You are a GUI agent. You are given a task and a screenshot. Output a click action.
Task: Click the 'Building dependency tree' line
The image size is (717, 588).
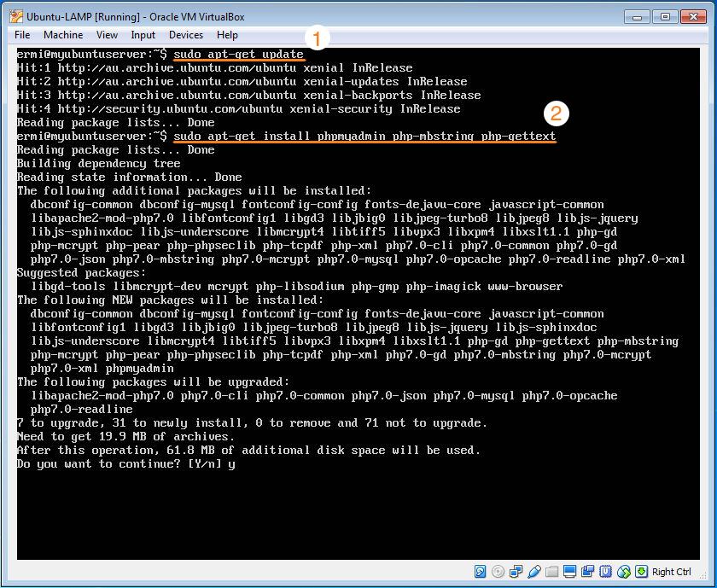tap(98, 163)
